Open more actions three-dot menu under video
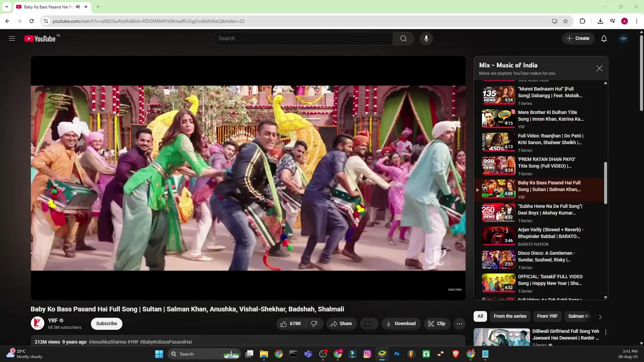Viewport: 644px width, 362px height. (x=459, y=324)
